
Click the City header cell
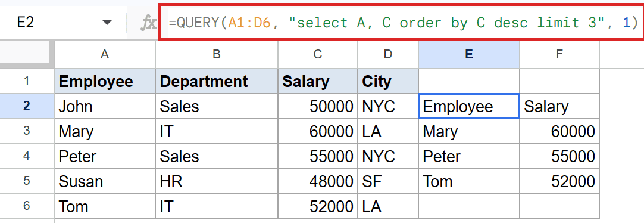point(387,81)
